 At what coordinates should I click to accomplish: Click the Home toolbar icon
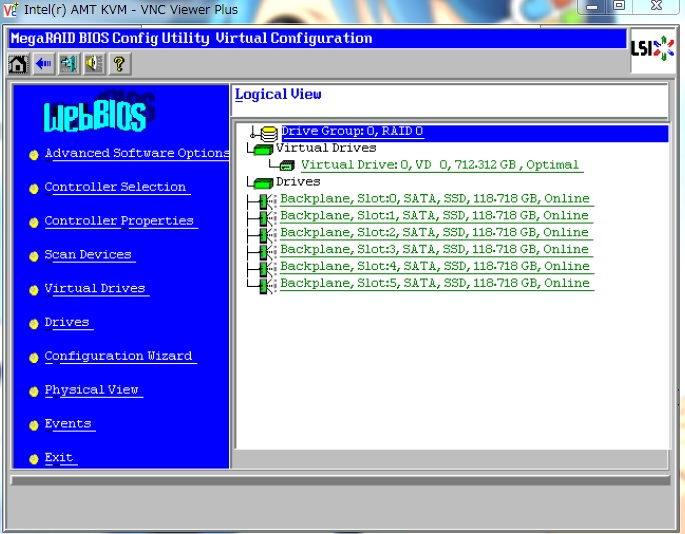[x=18, y=64]
